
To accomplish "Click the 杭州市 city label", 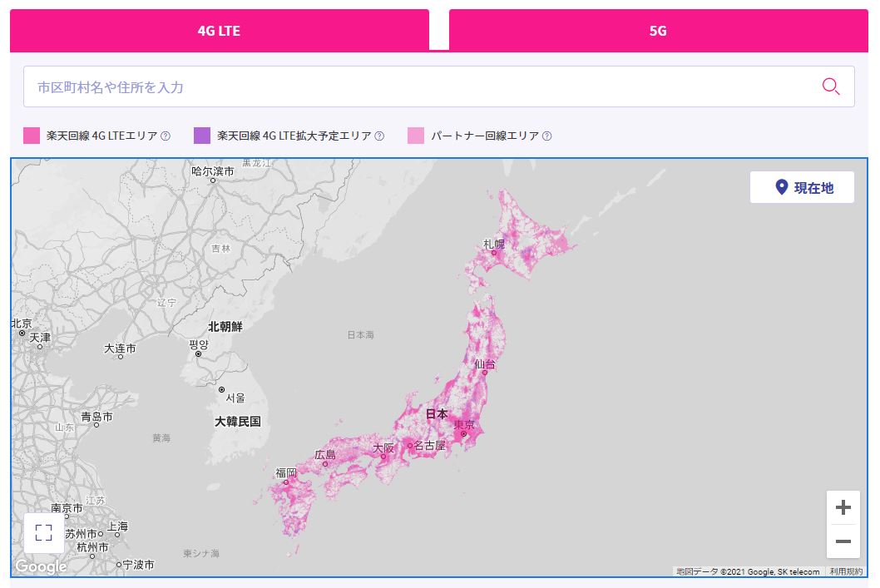I will click(x=92, y=546).
